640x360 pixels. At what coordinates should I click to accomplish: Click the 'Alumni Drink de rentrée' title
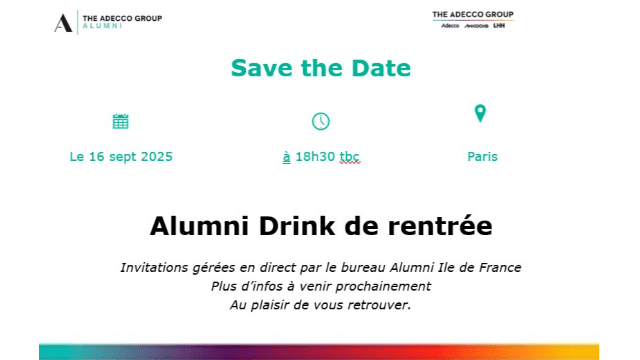tap(321, 226)
